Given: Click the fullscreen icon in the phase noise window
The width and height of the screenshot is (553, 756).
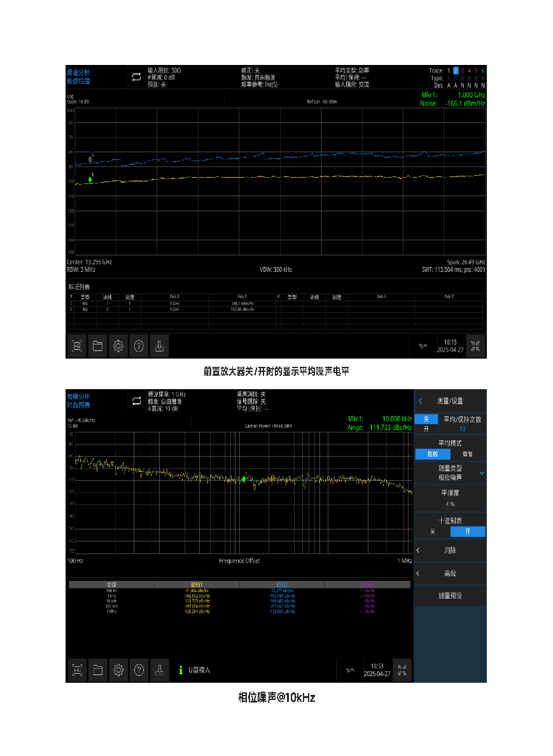Looking at the screenshot, I should (403, 670).
